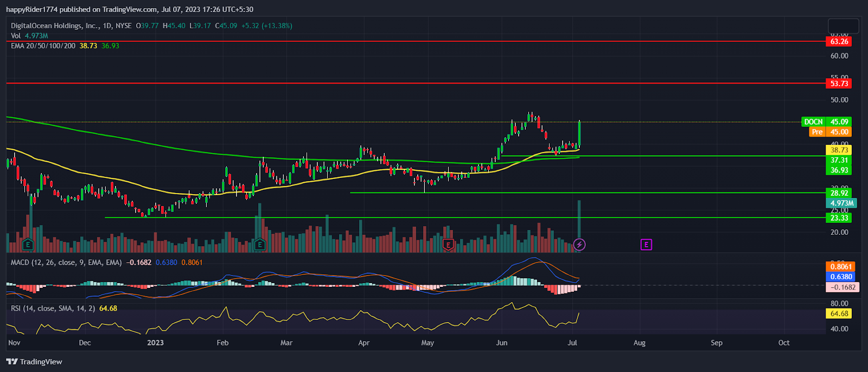
Task: Click the Sep label on time axis
Action: 717,343
